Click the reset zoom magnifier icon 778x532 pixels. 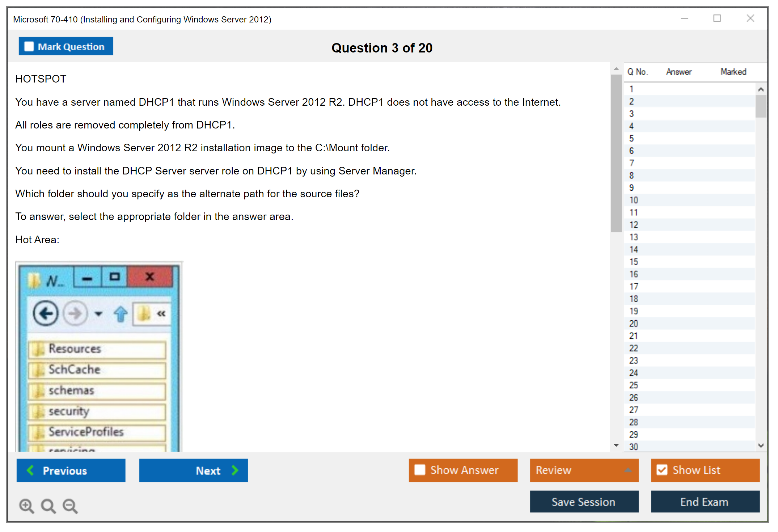pos(48,506)
